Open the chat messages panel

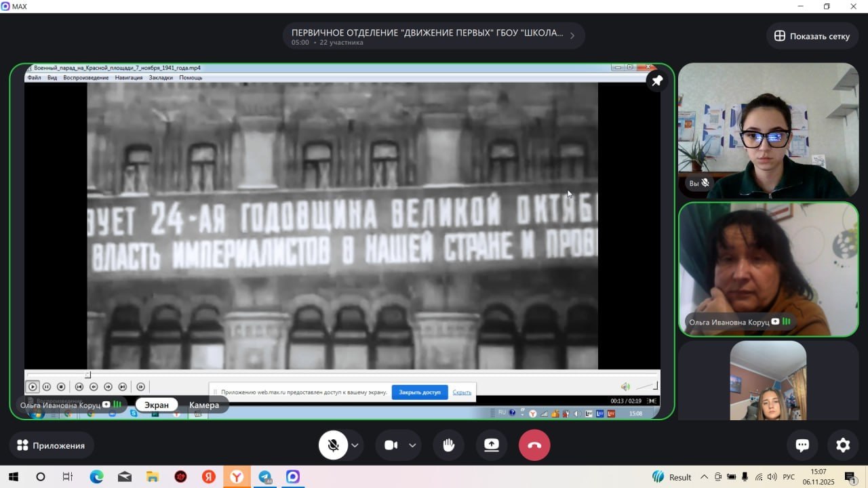coord(802,445)
